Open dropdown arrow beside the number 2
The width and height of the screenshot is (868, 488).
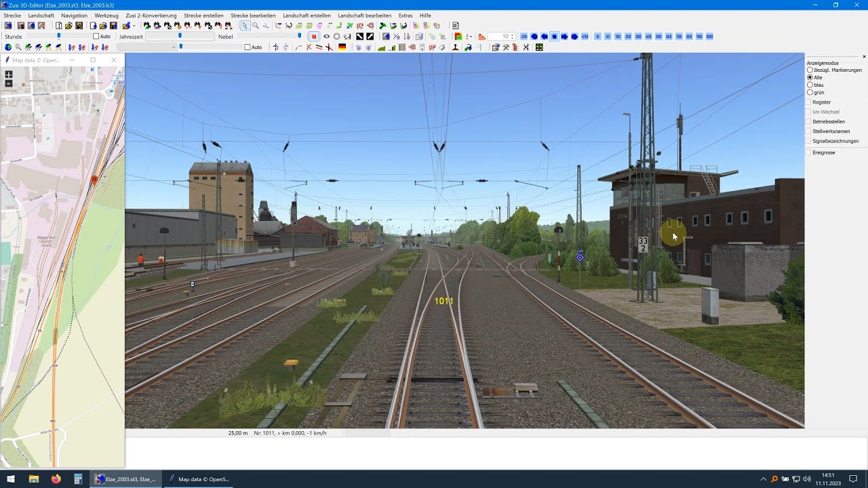tap(471, 37)
